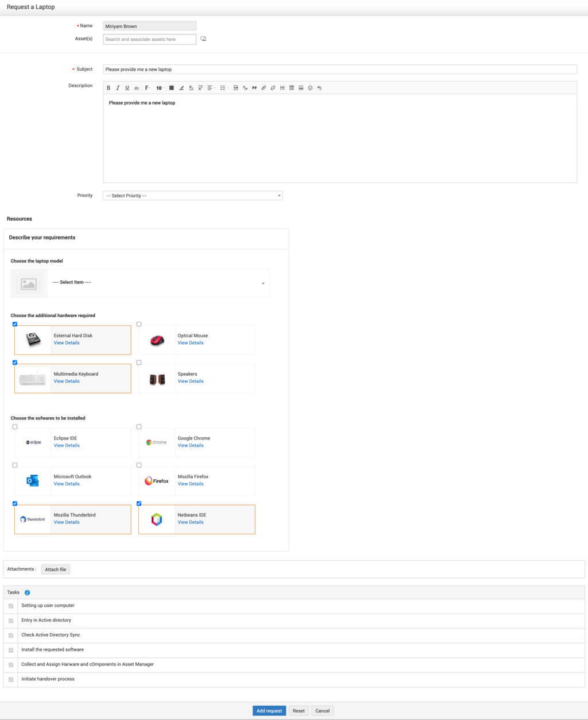Click the Name field Miriyam Brown
Viewport: 588px width, 720px height.
[x=150, y=26]
